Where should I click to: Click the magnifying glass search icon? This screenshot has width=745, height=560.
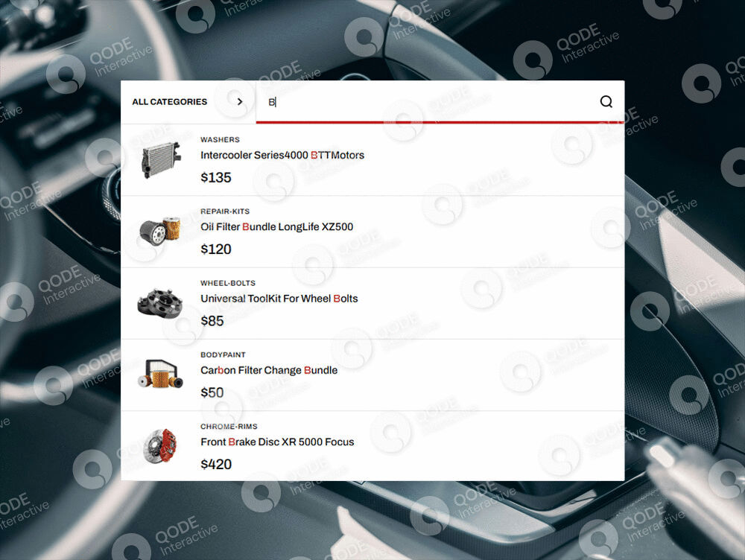pos(606,102)
